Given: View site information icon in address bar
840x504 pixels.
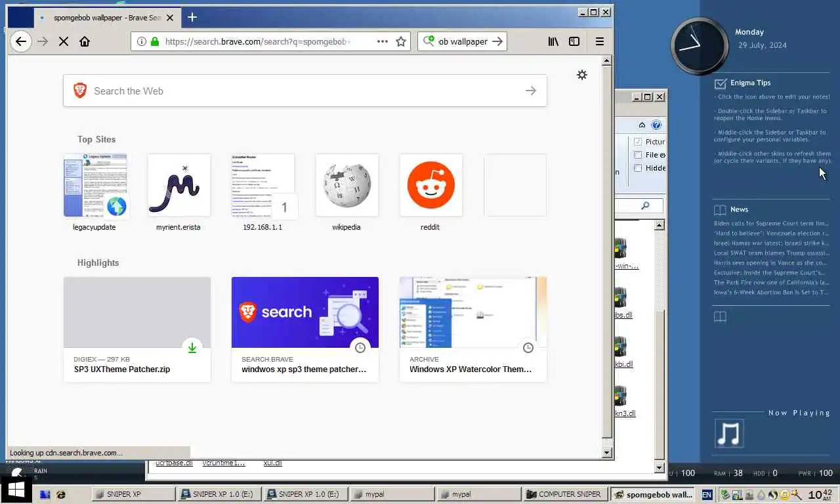Looking at the screenshot, I should click(141, 41).
